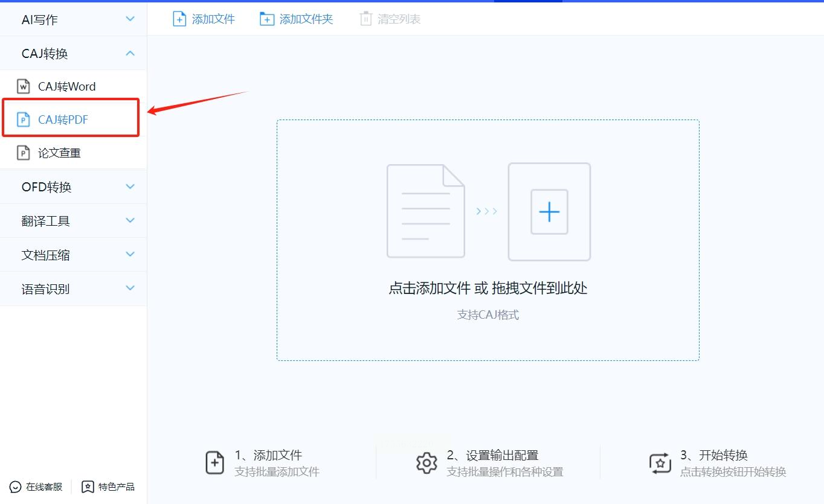The height and width of the screenshot is (504, 824).
Task: Click the 1、添加文件 step label
Action: pos(268,455)
